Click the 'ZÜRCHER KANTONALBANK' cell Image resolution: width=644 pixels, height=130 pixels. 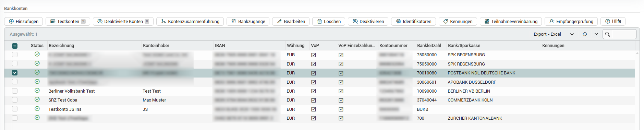point(475,118)
